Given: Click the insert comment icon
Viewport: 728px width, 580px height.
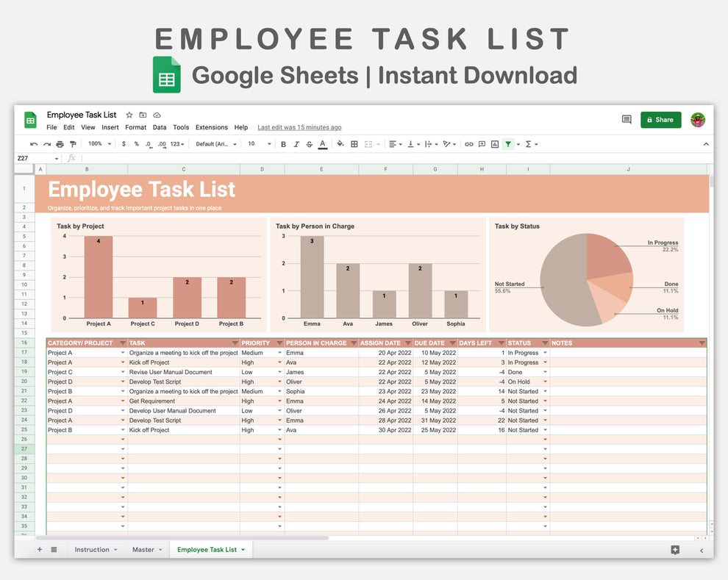Looking at the screenshot, I should (482, 144).
